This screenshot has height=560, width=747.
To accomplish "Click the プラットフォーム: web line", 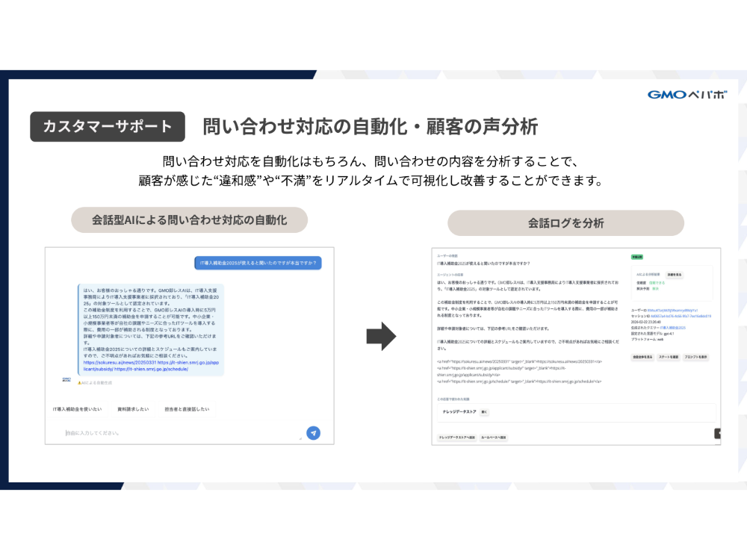I will (647, 339).
